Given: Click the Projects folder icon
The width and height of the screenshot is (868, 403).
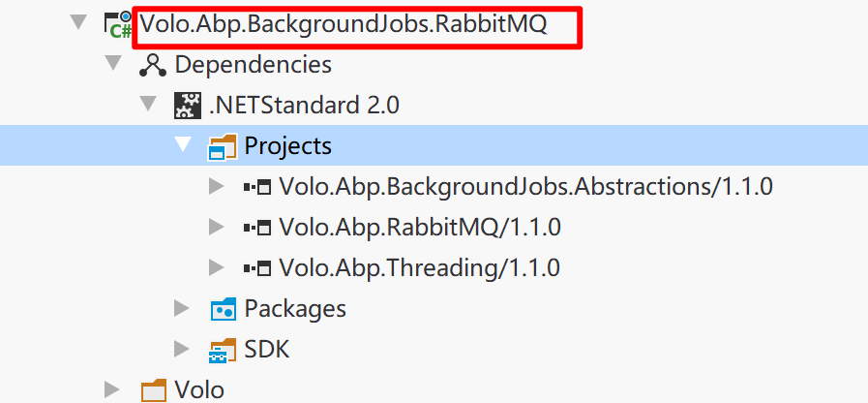Looking at the screenshot, I should tap(223, 146).
